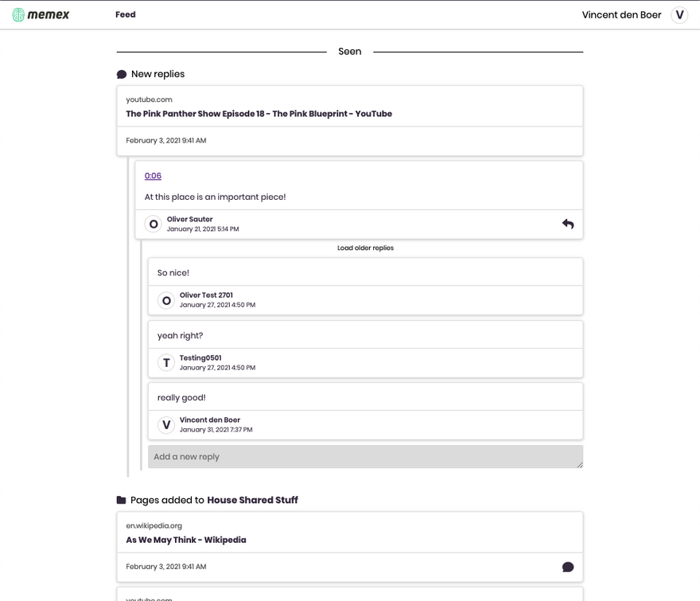Screen dimensions: 700x601
Task: Click the memex brain logo icon
Action: click(18, 14)
